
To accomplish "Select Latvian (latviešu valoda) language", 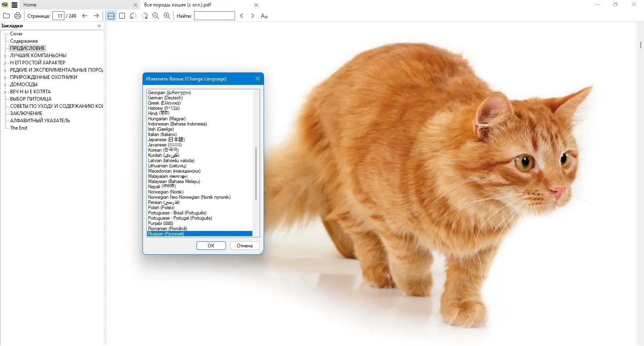I will pos(171,161).
